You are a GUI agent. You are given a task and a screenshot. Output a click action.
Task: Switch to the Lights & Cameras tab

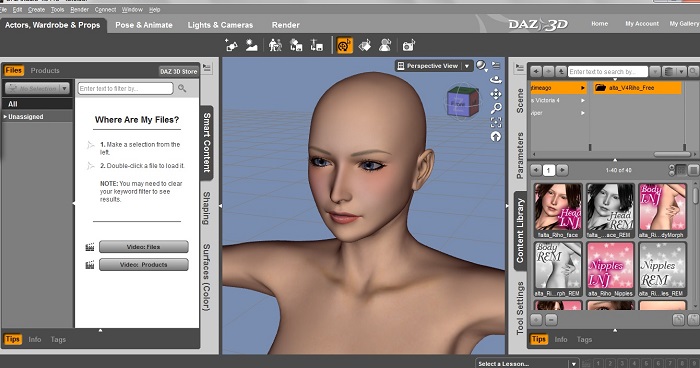pyautogui.click(x=220, y=25)
